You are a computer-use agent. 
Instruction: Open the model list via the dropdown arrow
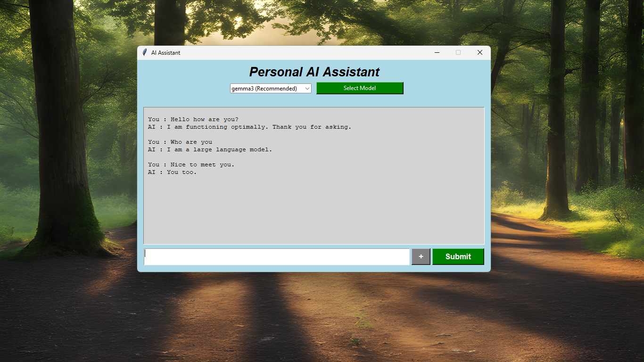coord(307,88)
